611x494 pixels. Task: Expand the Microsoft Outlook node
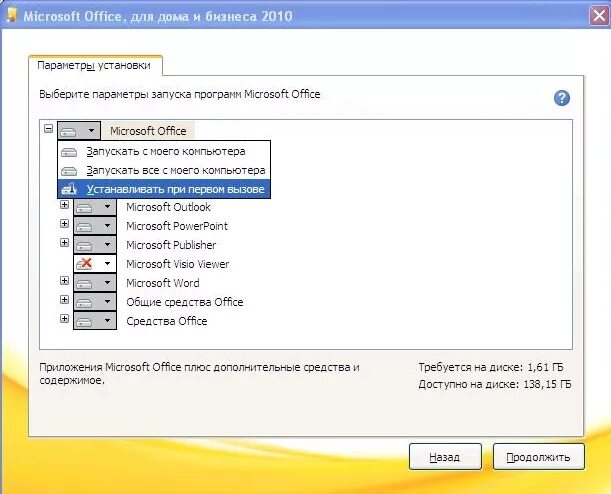[65, 205]
